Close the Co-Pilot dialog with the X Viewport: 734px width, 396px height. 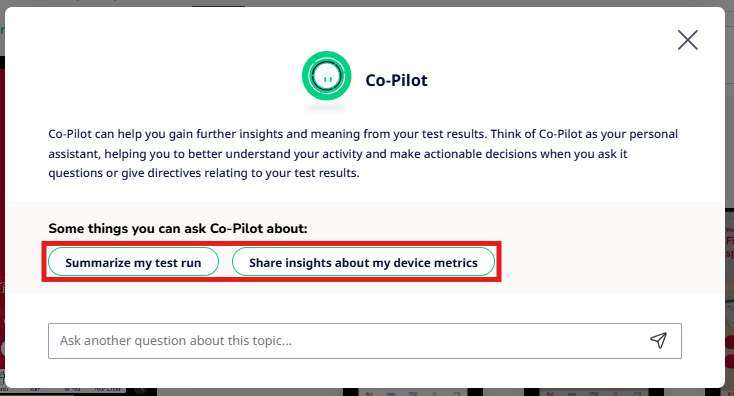(x=688, y=40)
